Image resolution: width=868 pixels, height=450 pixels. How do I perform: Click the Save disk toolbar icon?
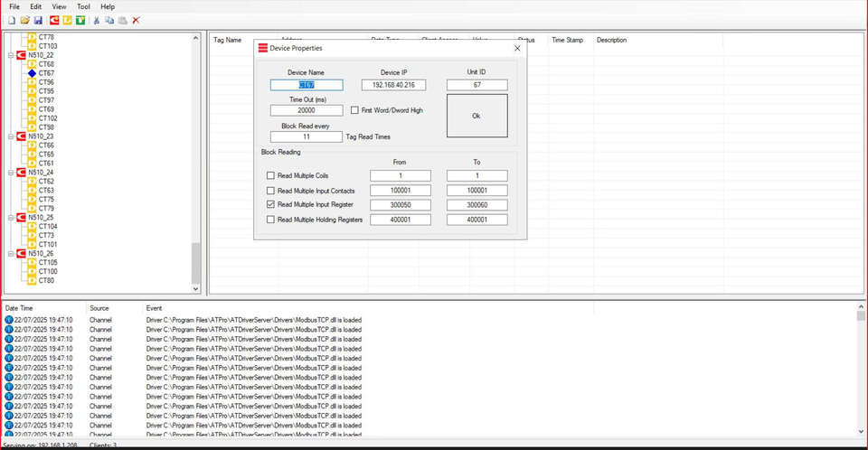pyautogui.click(x=38, y=20)
